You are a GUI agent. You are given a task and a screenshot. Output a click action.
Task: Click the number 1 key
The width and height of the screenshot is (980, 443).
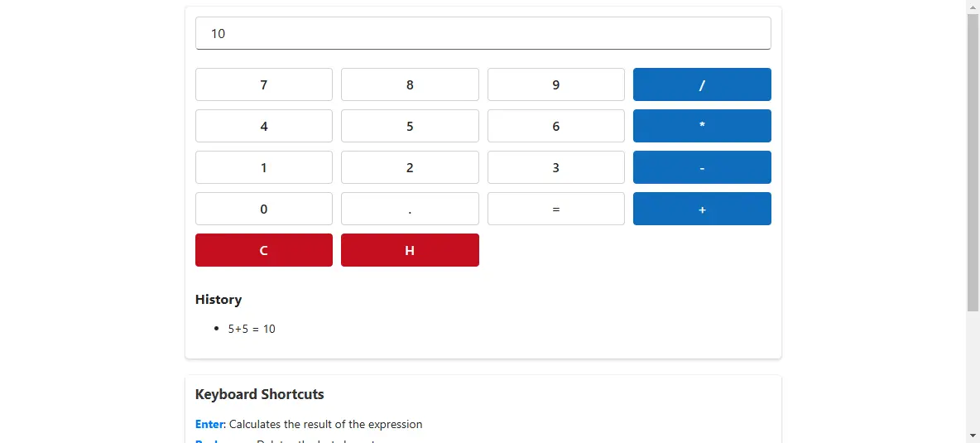[264, 167]
